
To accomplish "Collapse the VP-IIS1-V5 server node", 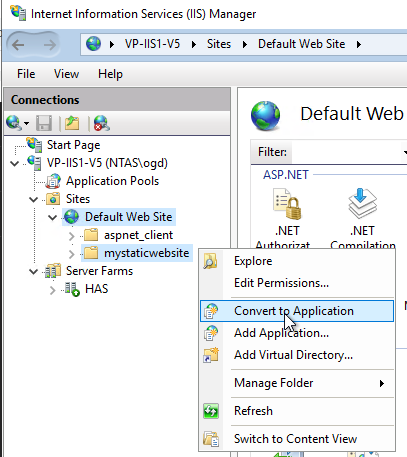I will pyautogui.click(x=15, y=163).
